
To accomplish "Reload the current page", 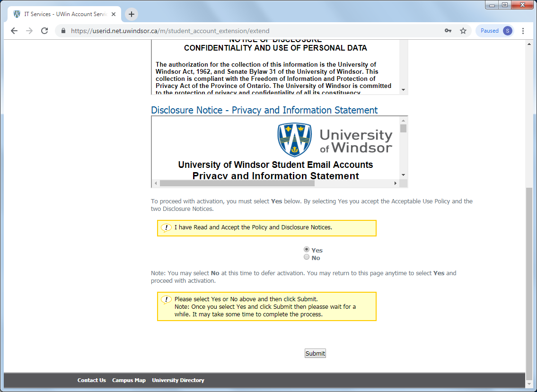I will (44, 30).
